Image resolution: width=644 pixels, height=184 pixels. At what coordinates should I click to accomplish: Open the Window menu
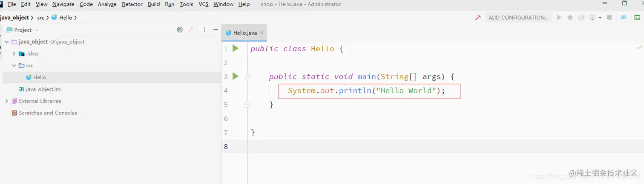coord(223,4)
